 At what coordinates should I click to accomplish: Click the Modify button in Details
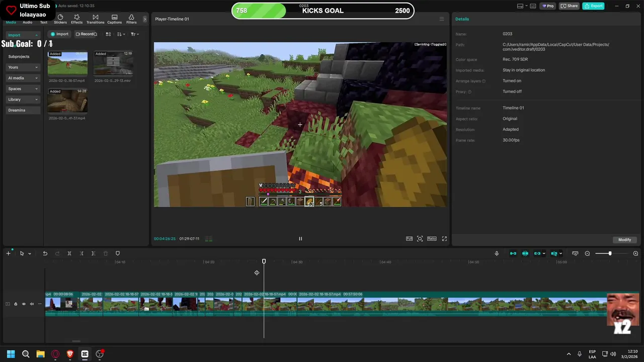click(624, 240)
